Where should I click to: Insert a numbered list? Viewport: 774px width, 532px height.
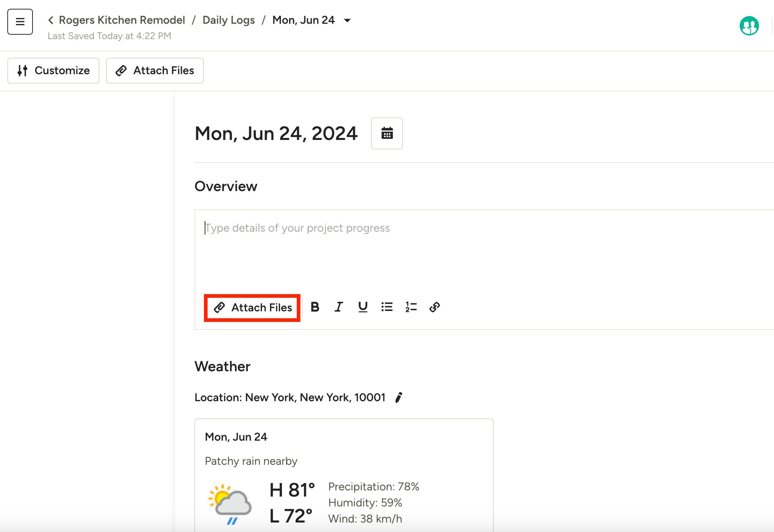(x=411, y=307)
